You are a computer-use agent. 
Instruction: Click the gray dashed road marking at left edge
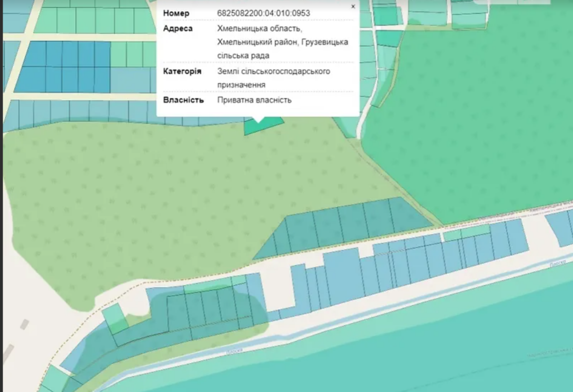point(24,325)
